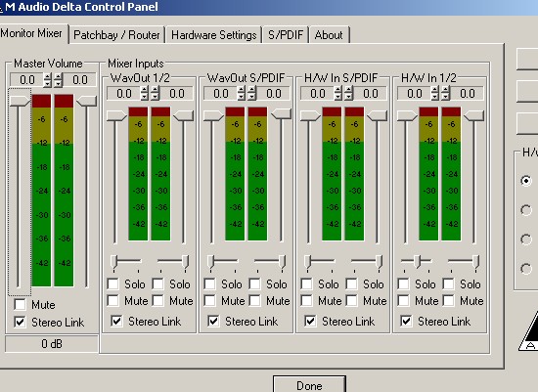Click WavOut S/PDIF left level stepper

pos(242,94)
